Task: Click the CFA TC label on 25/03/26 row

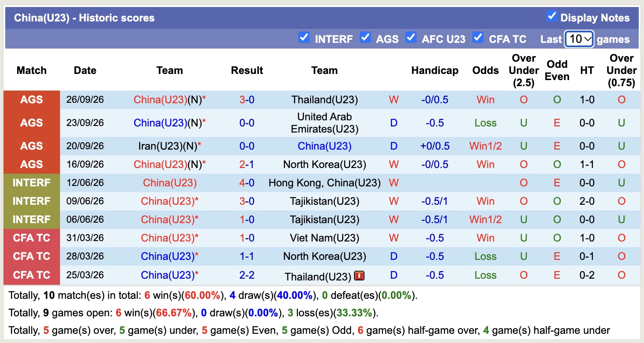Action: [32, 275]
